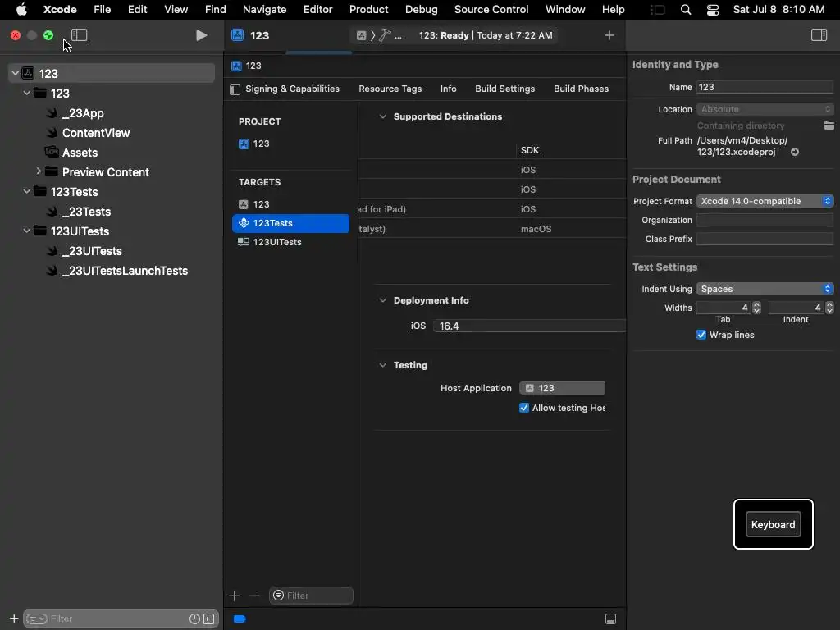Collapse Supported Destinations section

382,116
